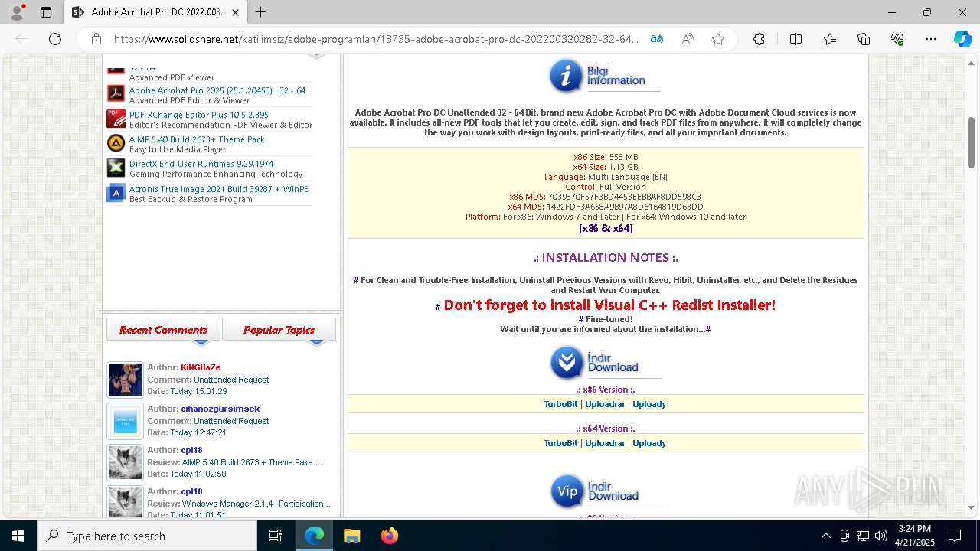Click TurboBit link under x86 Version
Image resolution: width=980 pixels, height=551 pixels.
[560, 404]
